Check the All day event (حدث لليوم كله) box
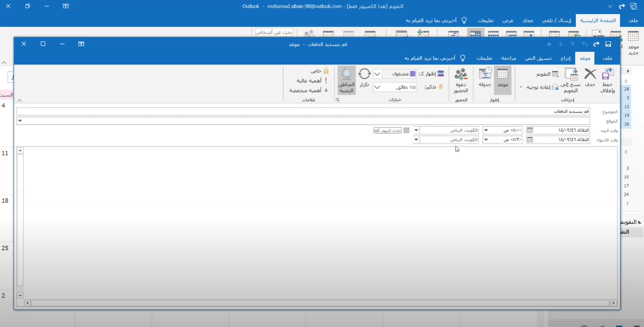The height and width of the screenshot is (327, 644). [406, 130]
